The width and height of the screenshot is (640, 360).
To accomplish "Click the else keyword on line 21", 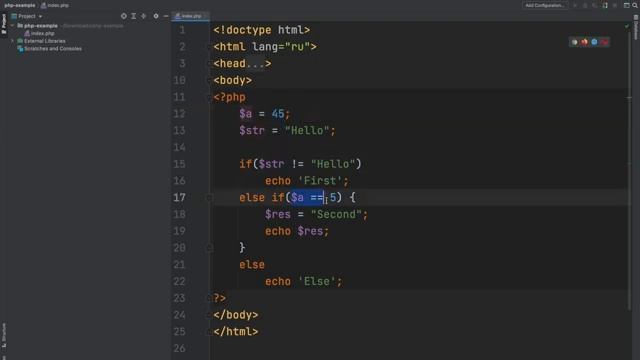I will (252, 265).
